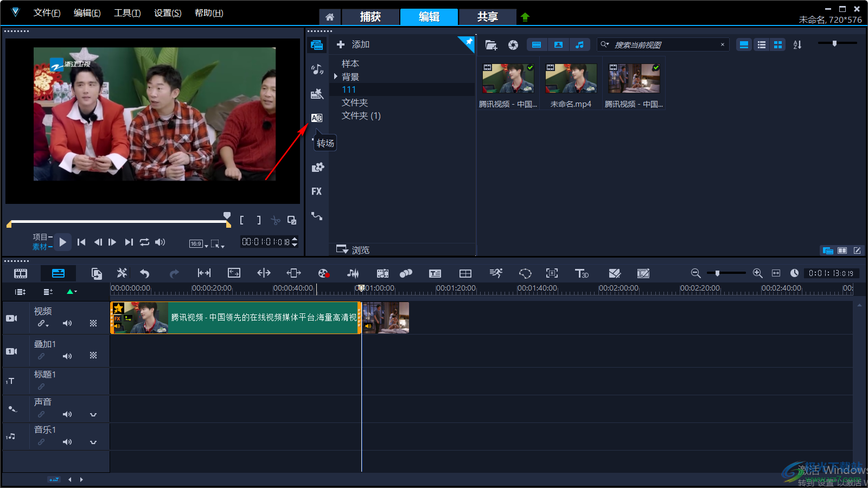The image size is (868, 488).
Task: Click the Undo arrow in timeline toolbar
Action: 145,273
